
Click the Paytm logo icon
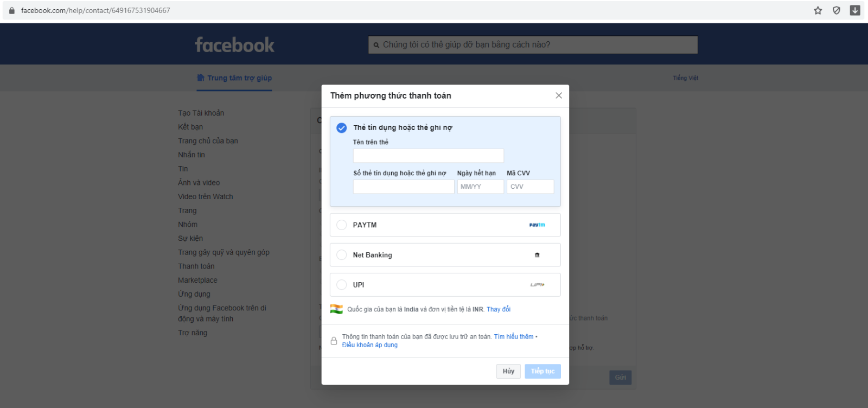[537, 225]
